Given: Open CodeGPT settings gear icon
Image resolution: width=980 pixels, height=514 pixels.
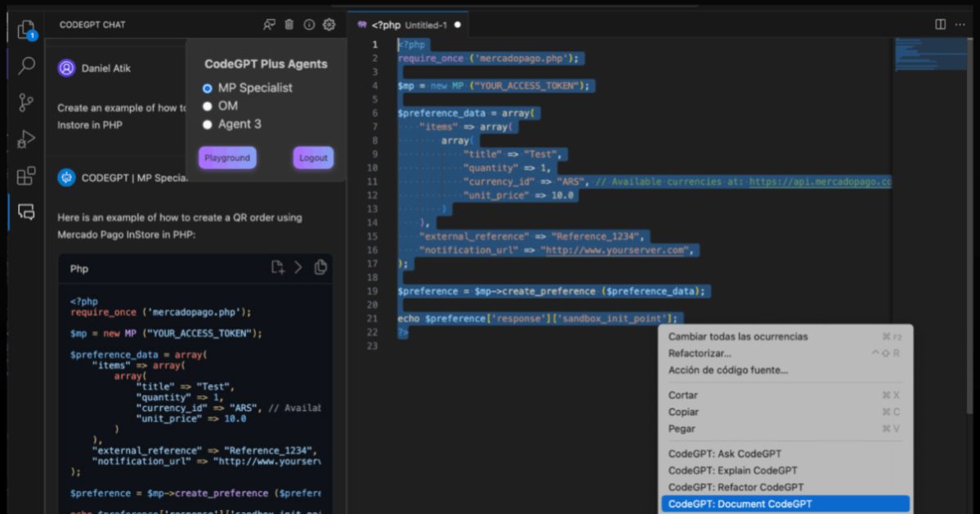Looking at the screenshot, I should [329, 25].
